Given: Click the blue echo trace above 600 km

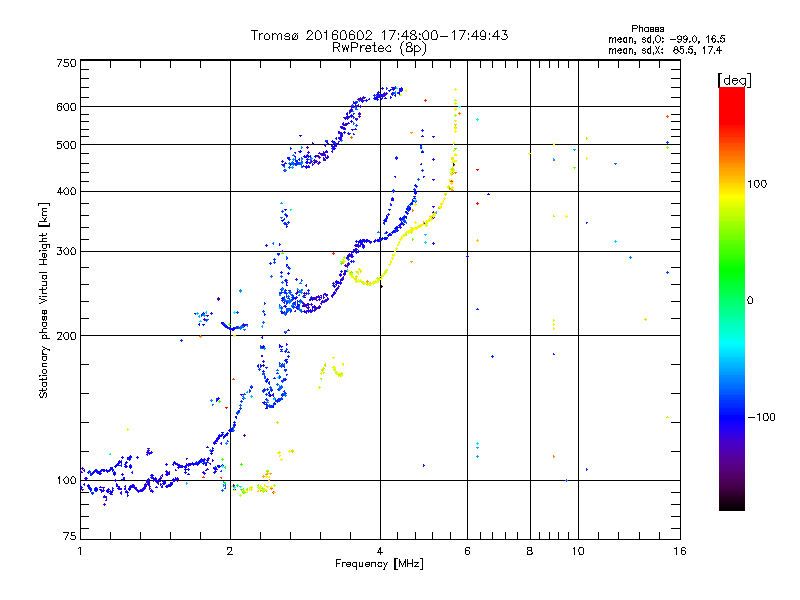Looking at the screenshot, I should coord(380,94).
